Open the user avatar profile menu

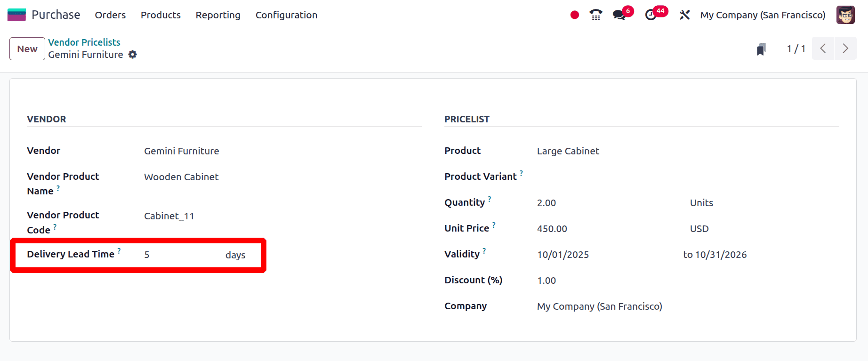point(845,15)
